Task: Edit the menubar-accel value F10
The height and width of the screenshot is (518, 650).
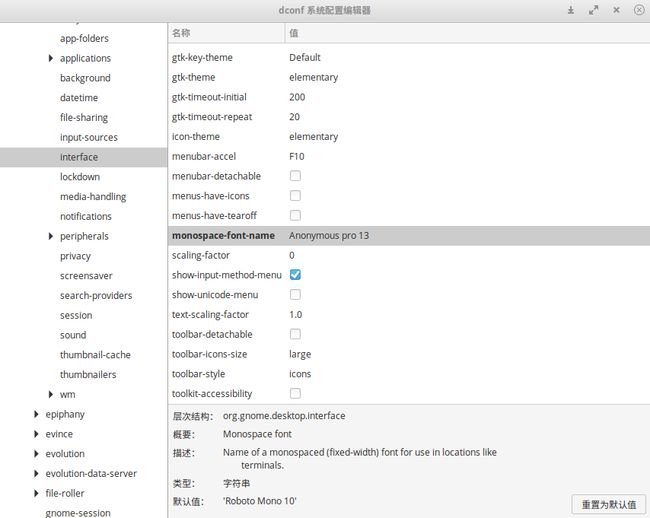Action: coord(296,157)
